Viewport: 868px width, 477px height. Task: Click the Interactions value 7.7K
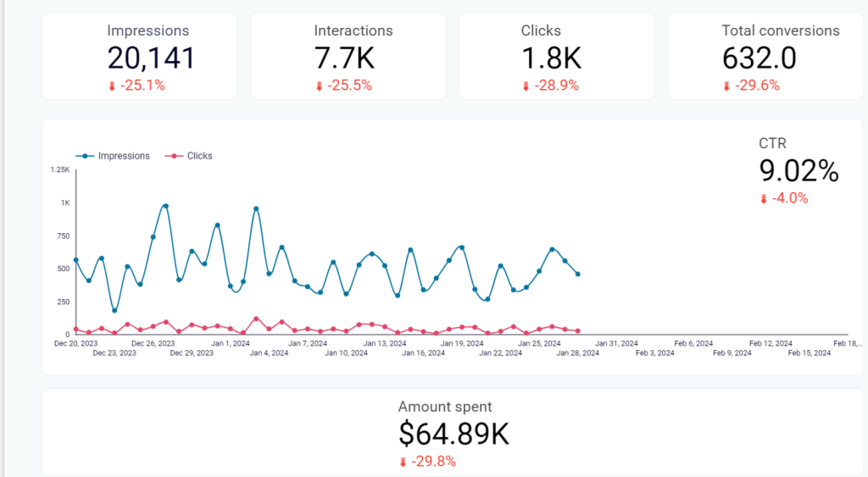click(x=344, y=58)
